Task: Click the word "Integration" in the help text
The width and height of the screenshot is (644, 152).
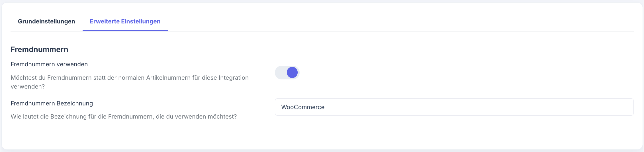Action: [234, 78]
